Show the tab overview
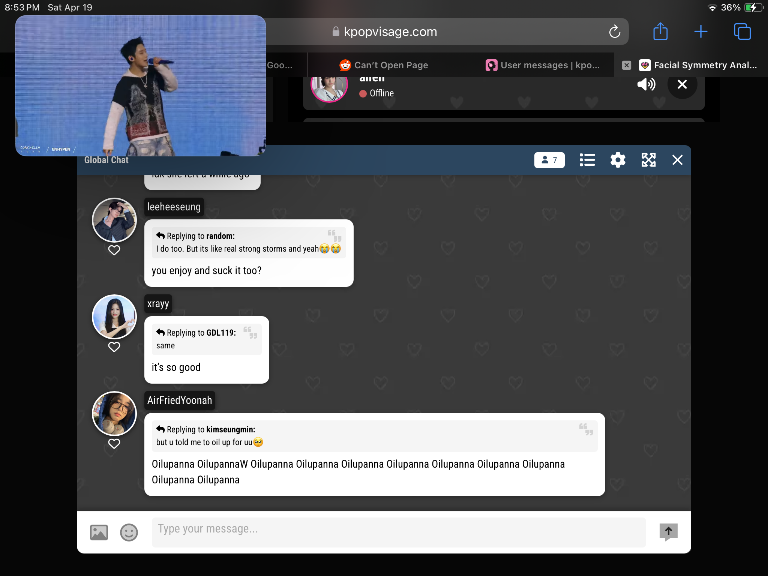 pos(742,32)
